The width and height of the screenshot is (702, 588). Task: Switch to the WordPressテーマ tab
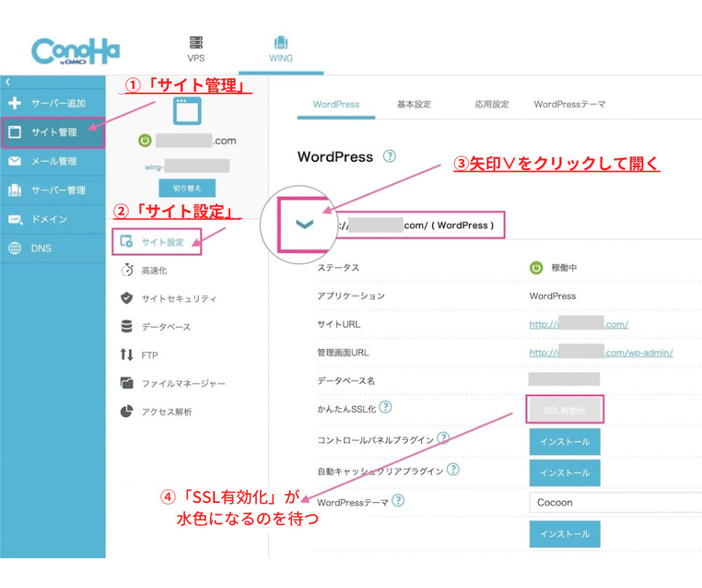tap(570, 104)
